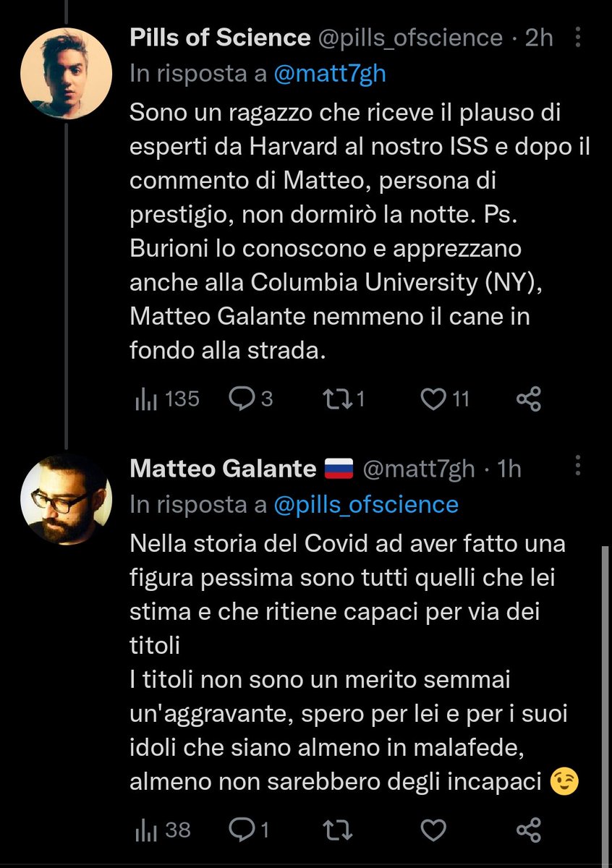
Task: Share the Pills of Science tweet
Action: tap(529, 399)
